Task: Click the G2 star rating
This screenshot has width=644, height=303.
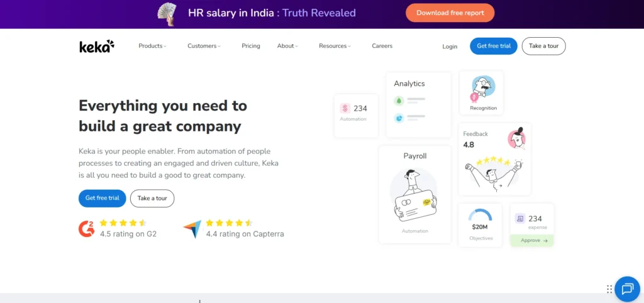Action: [123, 223]
